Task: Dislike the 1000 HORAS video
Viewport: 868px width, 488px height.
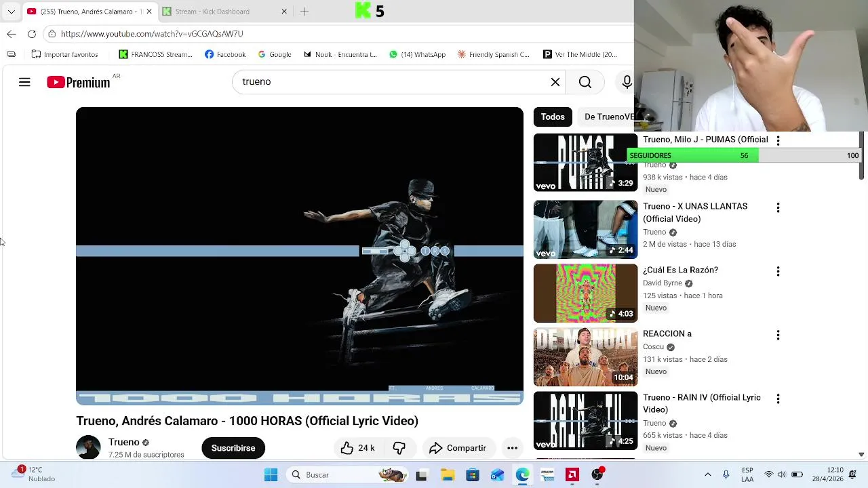Action: (399, 448)
